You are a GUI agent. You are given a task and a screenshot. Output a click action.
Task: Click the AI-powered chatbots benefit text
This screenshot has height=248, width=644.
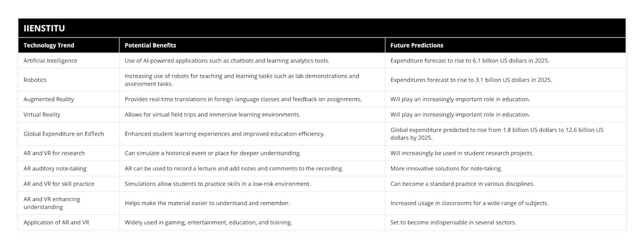click(x=227, y=61)
